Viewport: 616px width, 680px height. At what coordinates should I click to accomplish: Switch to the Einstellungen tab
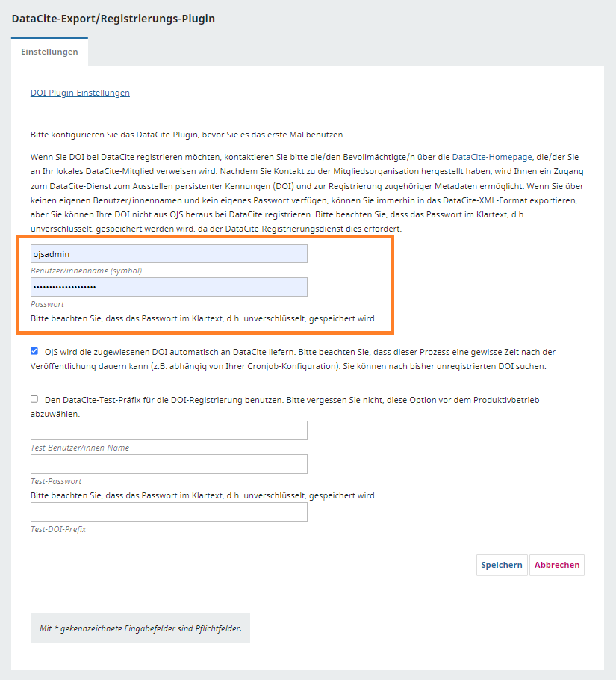tap(49, 52)
